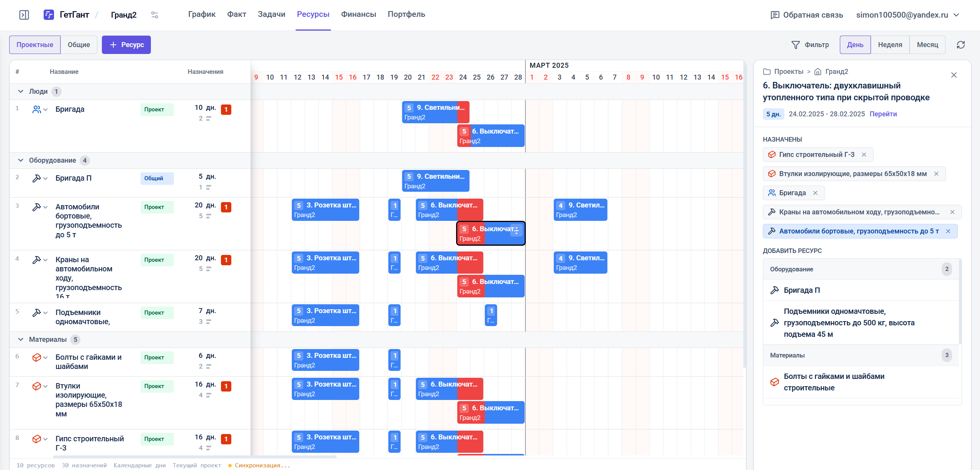
Task: Add Бригада П to task resources
Action: pyautogui.click(x=861, y=290)
